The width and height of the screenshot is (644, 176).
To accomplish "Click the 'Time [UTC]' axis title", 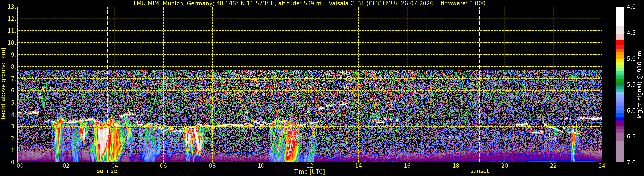I will 310,172.
